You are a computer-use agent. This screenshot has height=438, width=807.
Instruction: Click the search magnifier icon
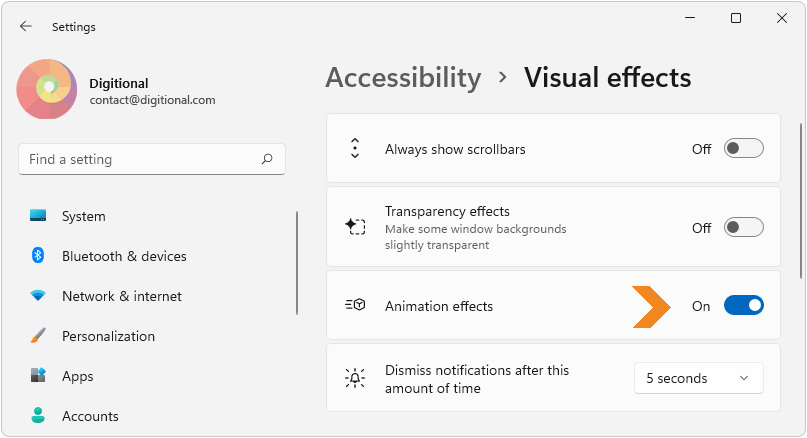pyautogui.click(x=267, y=159)
